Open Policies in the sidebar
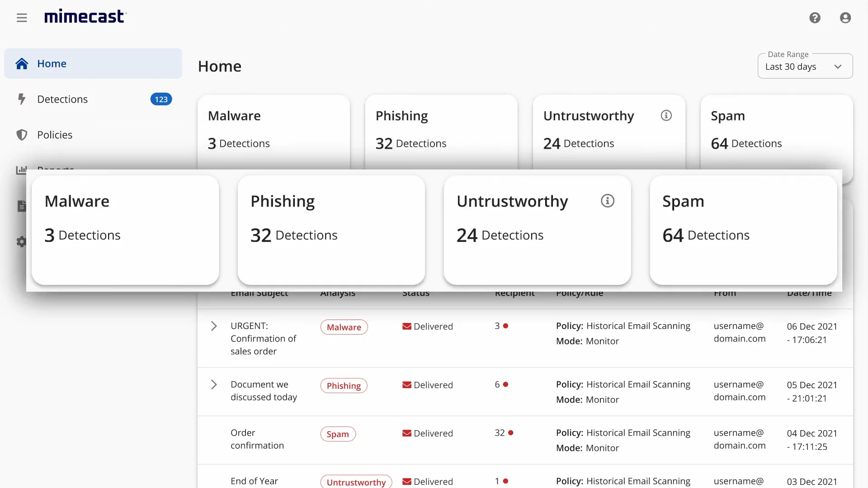868x488 pixels. coord(55,135)
